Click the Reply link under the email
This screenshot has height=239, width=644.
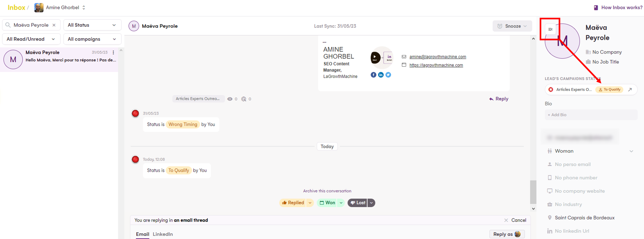pyautogui.click(x=499, y=99)
